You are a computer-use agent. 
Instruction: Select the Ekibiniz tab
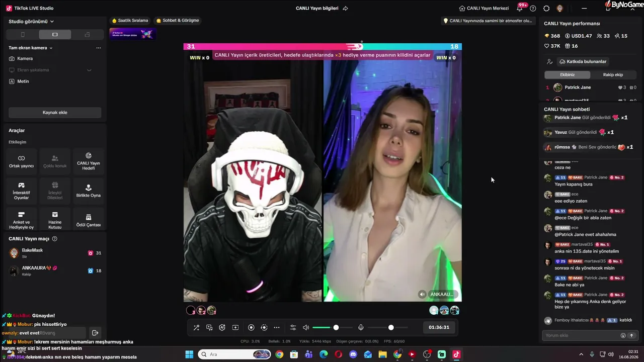[567, 75]
